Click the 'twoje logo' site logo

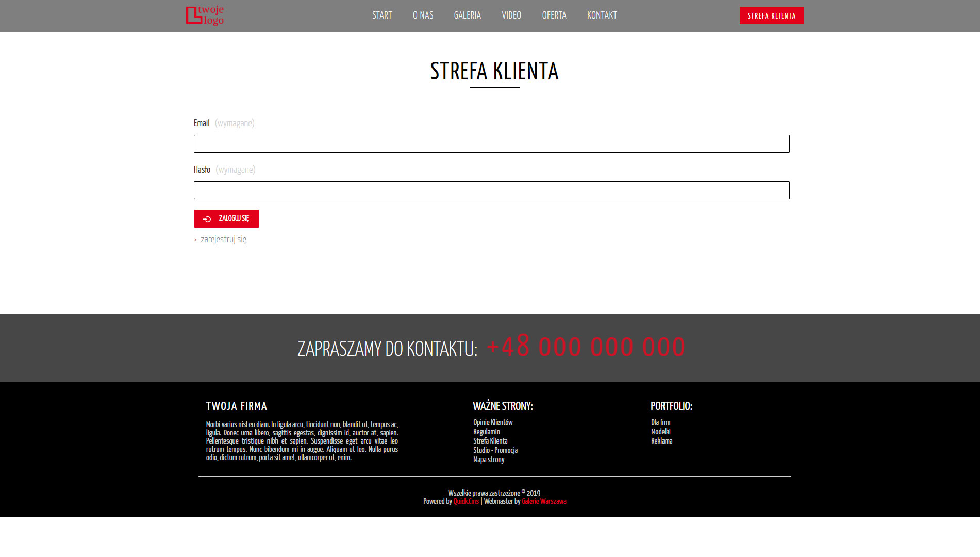click(x=205, y=15)
